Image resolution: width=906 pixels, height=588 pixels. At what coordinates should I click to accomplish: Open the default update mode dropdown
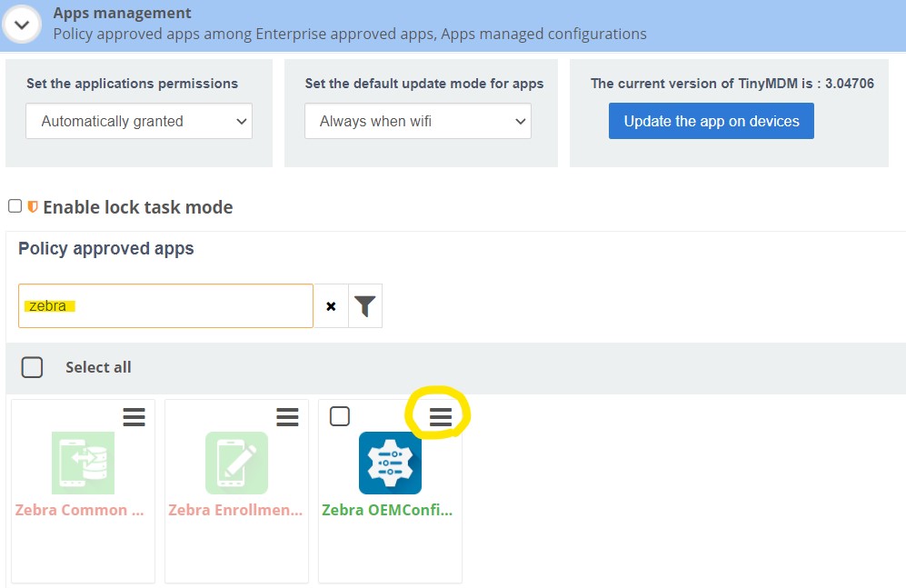point(417,119)
